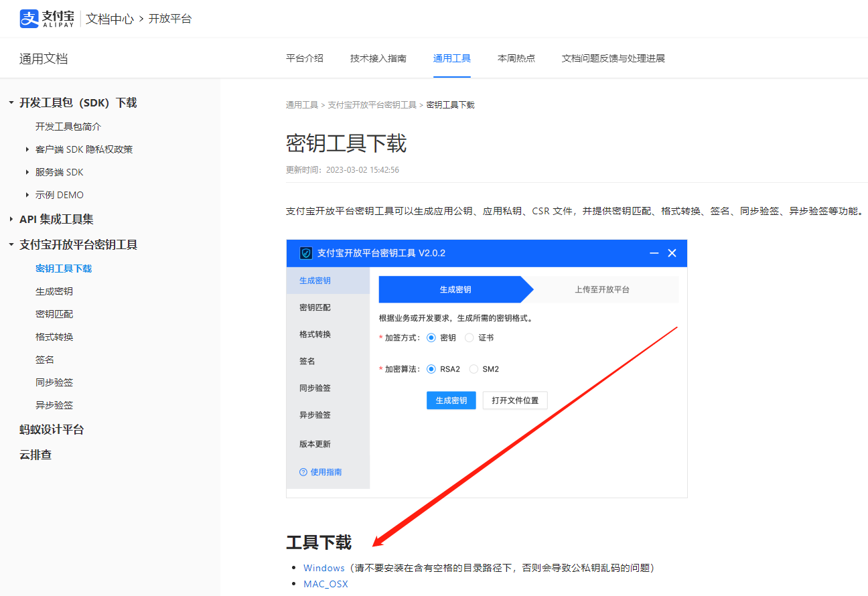Click the 通用文档 sidebar heading
868x596 pixels.
click(x=44, y=58)
